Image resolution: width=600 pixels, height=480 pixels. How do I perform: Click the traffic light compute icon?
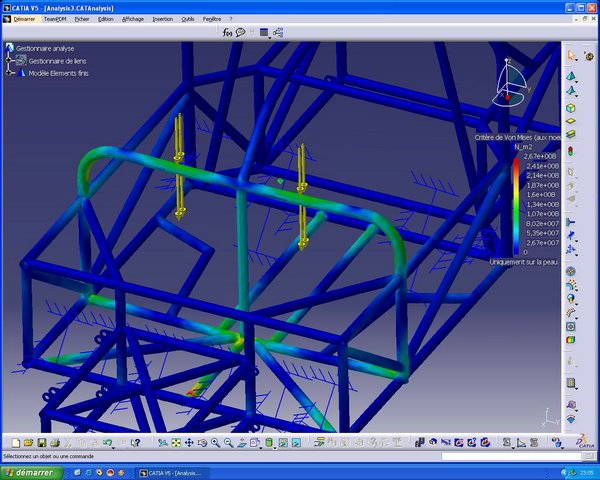pos(571,151)
